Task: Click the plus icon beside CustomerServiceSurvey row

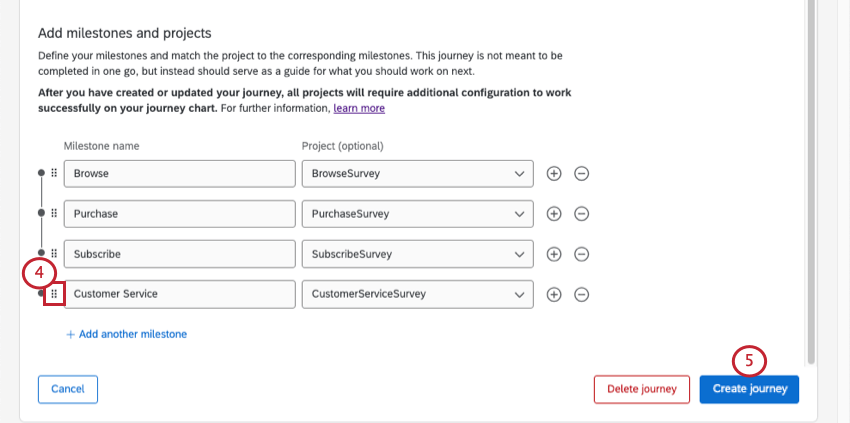Action: (554, 294)
